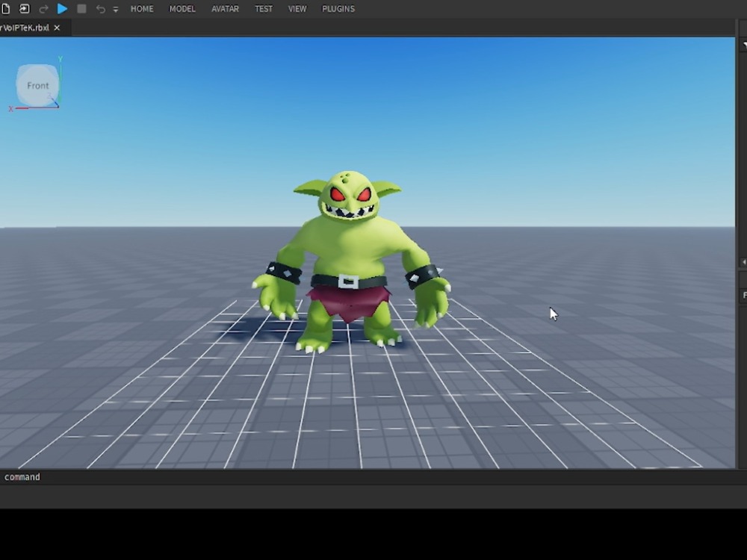Click the Front face of view cube
The width and height of the screenshot is (747, 560).
pos(37,85)
